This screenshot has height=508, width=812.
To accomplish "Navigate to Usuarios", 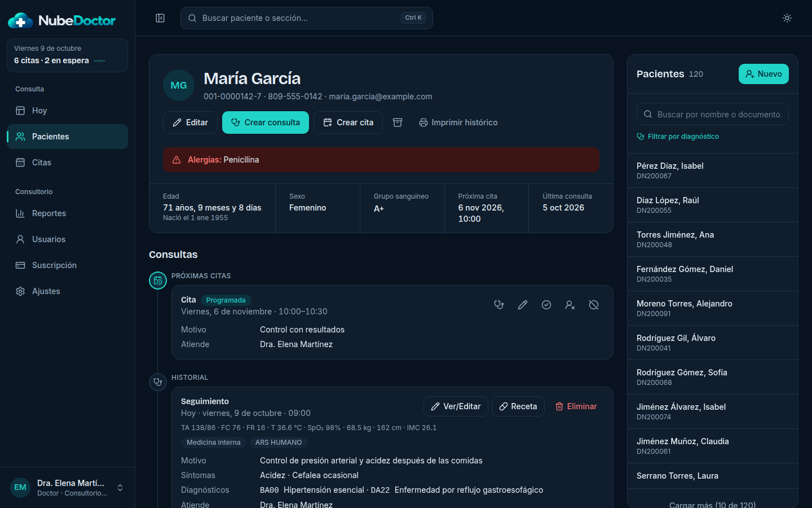I will click(67, 239).
